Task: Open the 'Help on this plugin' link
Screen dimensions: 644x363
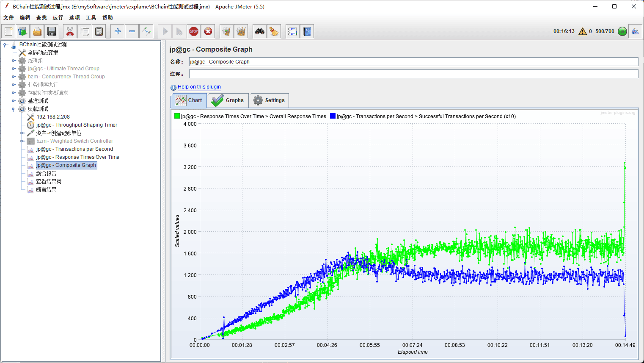Action: [x=199, y=87]
